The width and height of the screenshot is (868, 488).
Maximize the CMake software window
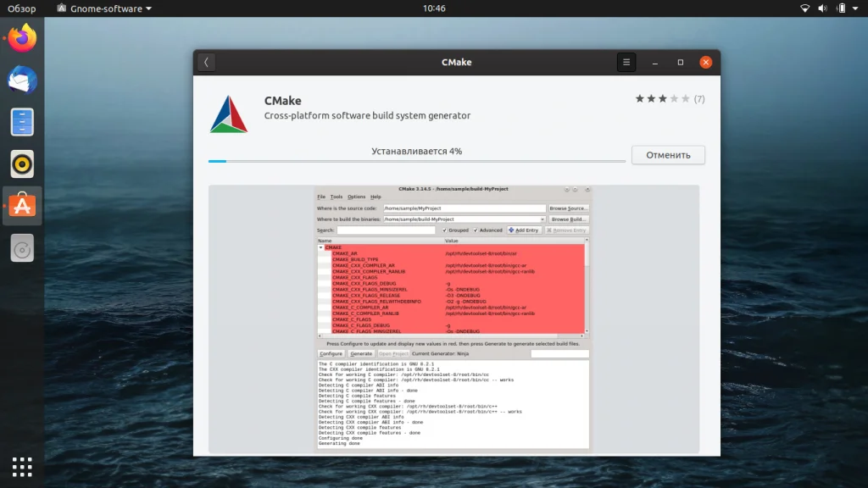coord(681,63)
